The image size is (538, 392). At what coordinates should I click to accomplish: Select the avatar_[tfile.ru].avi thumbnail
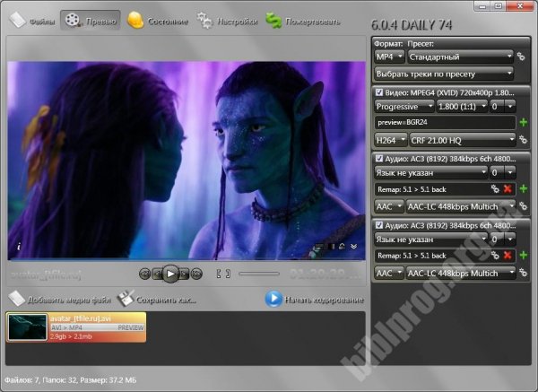(x=28, y=327)
